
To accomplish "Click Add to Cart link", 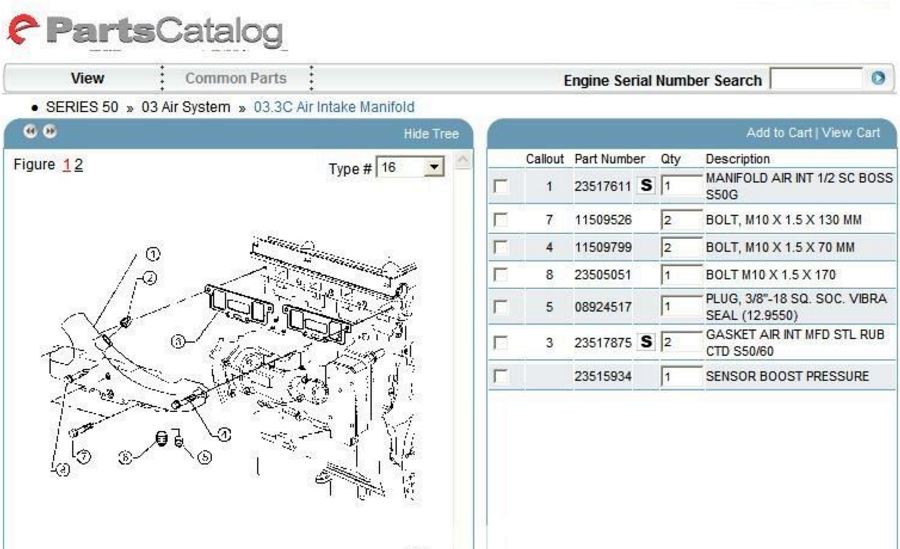I will click(x=779, y=133).
